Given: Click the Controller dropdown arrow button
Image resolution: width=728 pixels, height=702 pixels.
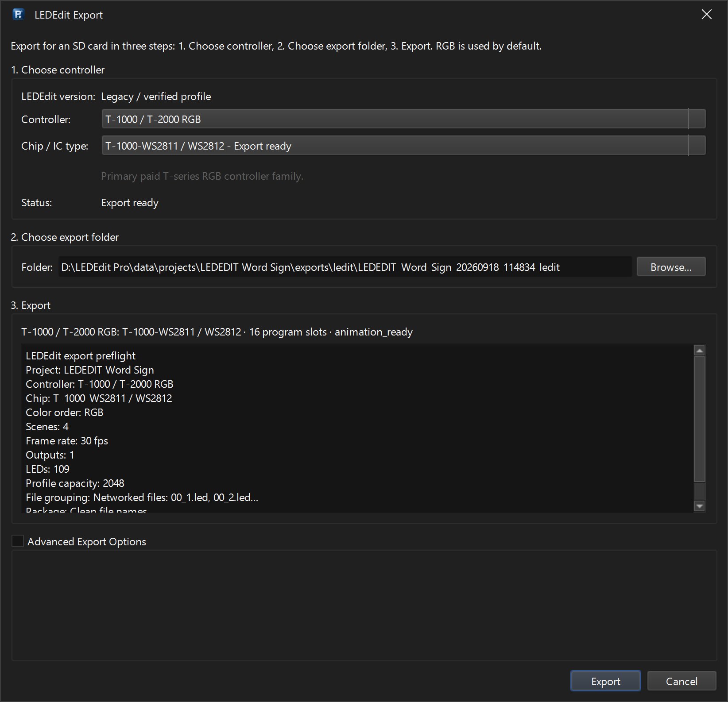Looking at the screenshot, I should pyautogui.click(x=697, y=119).
